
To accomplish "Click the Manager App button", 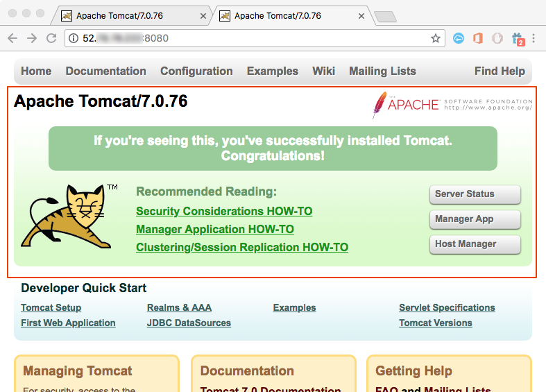I will click(475, 219).
